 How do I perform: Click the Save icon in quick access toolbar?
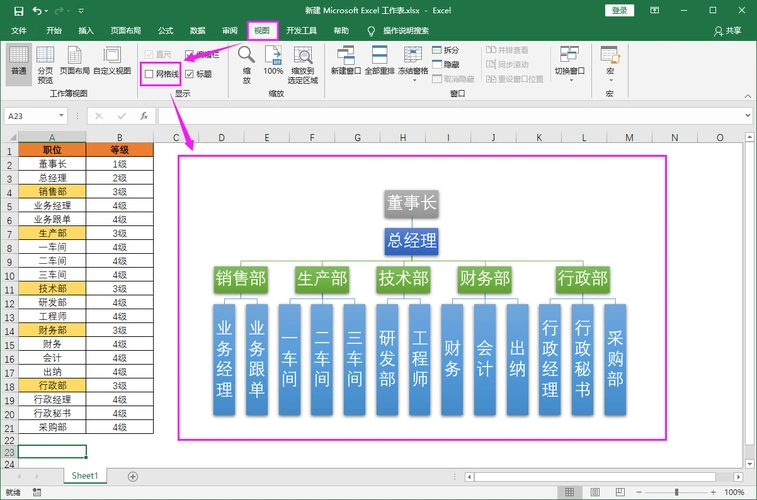click(x=18, y=10)
